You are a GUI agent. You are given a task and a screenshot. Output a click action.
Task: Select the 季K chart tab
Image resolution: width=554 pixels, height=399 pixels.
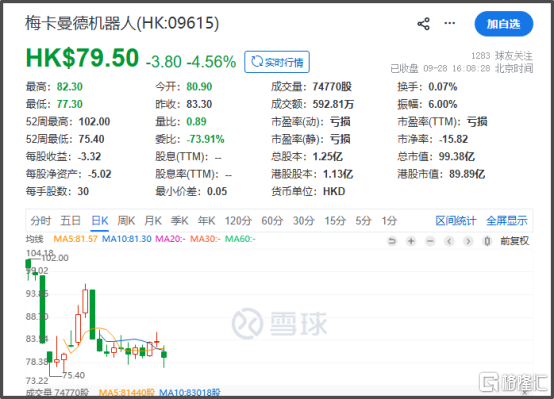(x=179, y=221)
